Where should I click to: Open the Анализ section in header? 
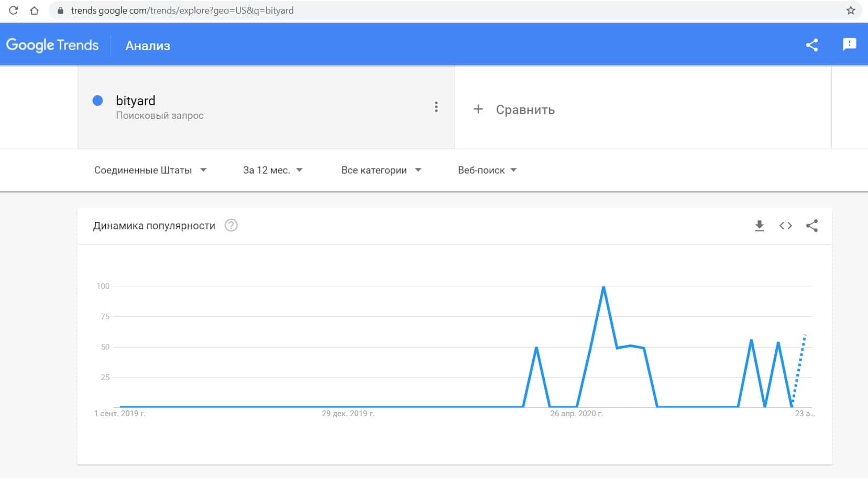148,46
